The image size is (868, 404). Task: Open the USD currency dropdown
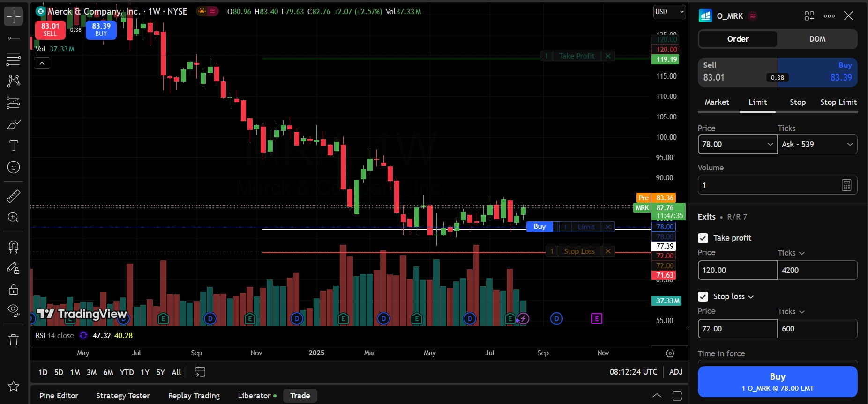[670, 12]
